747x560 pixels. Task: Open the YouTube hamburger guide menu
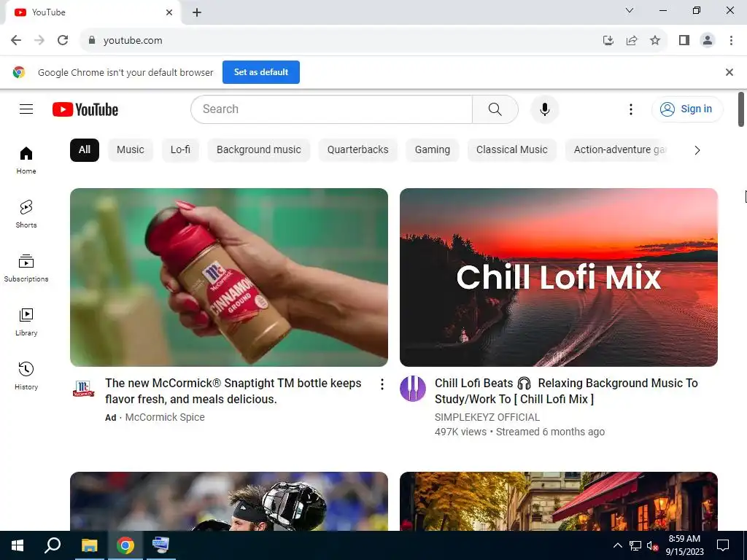tap(26, 109)
